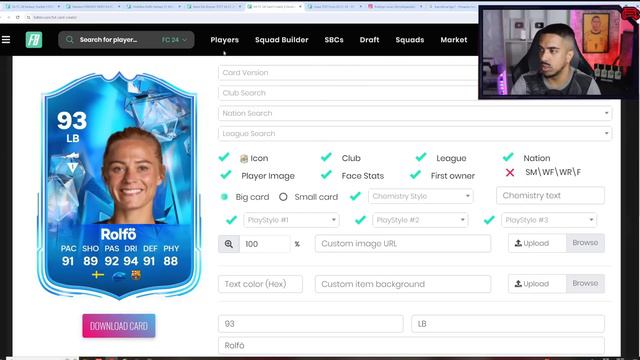The width and height of the screenshot is (640, 360).
Task: Click Browse next to Custom item background
Action: [x=585, y=283]
